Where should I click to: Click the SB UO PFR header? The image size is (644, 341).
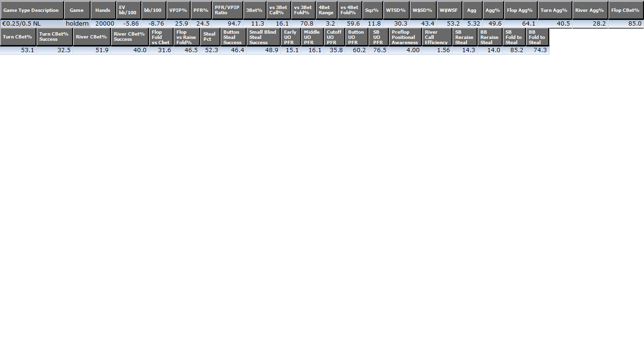click(378, 37)
